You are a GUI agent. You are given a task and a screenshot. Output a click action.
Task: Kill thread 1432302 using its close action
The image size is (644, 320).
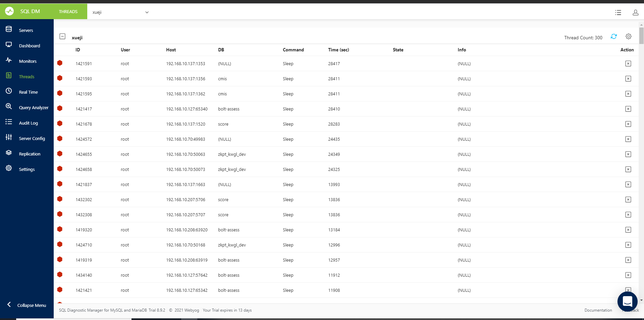click(628, 199)
